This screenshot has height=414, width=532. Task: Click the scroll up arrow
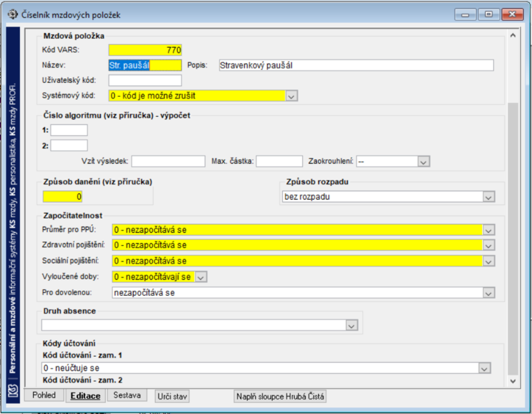(x=513, y=36)
